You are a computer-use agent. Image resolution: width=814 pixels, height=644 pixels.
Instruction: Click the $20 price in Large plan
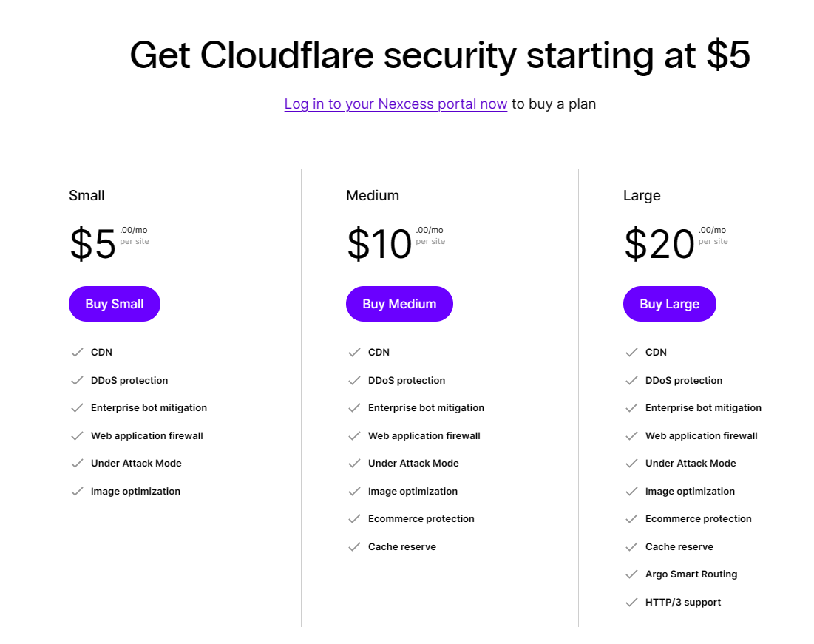coord(659,243)
